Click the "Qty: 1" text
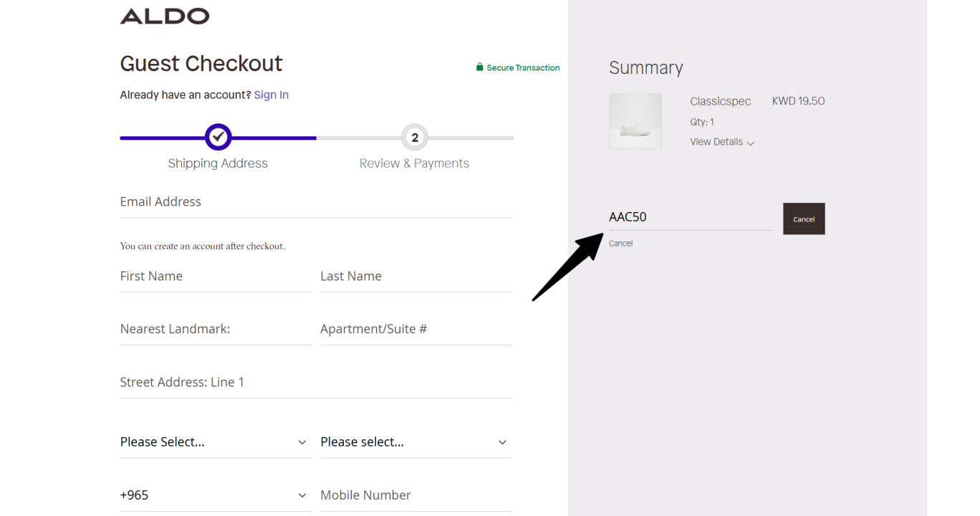 [702, 122]
